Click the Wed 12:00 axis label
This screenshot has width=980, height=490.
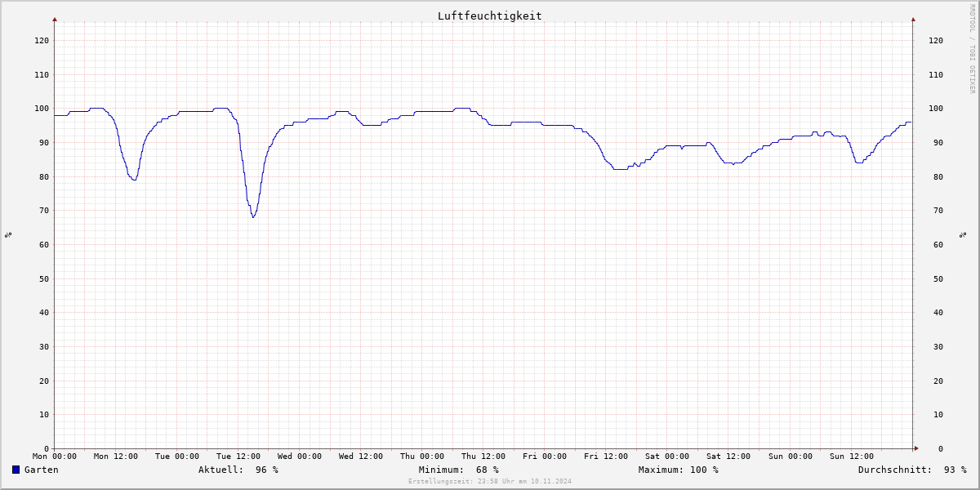click(361, 457)
